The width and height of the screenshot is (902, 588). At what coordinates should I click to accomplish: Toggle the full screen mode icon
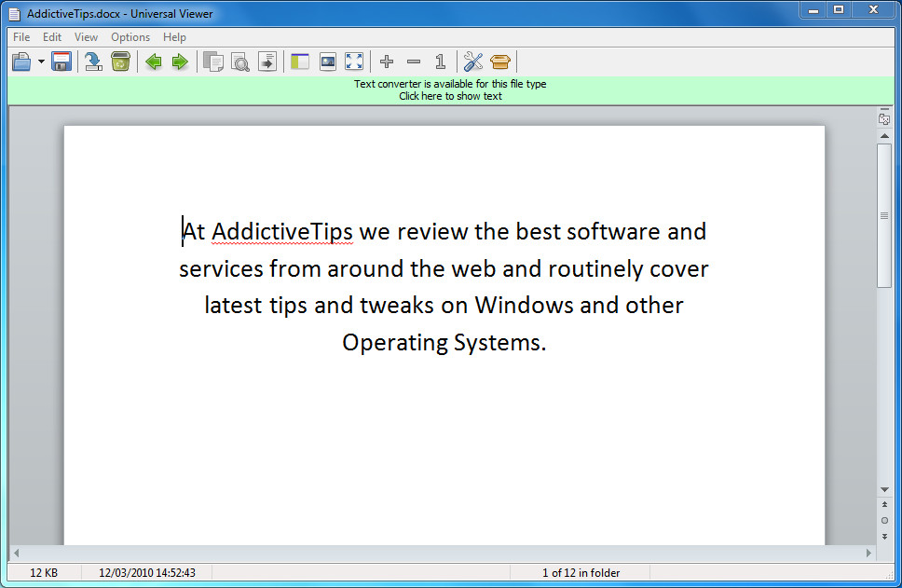[354, 62]
